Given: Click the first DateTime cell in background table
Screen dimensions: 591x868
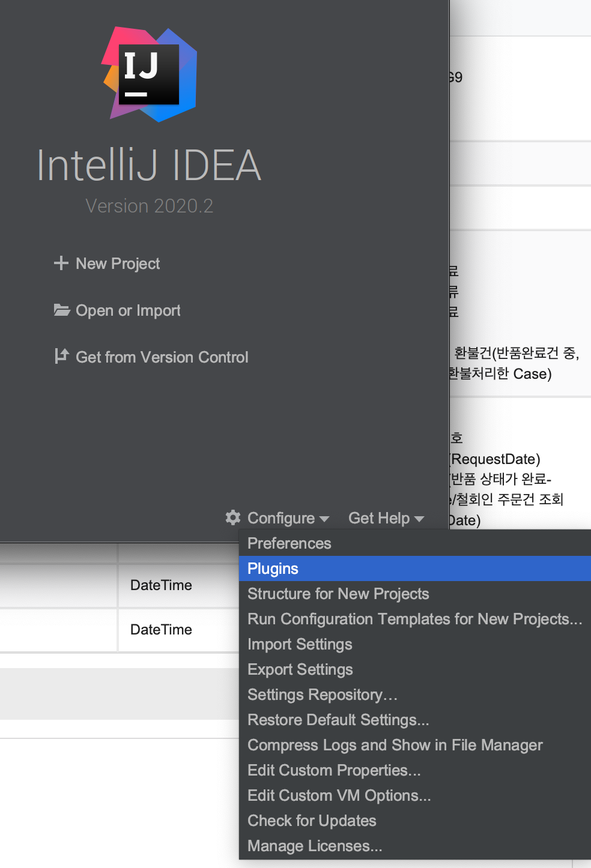Looking at the screenshot, I should pyautogui.click(x=161, y=585).
